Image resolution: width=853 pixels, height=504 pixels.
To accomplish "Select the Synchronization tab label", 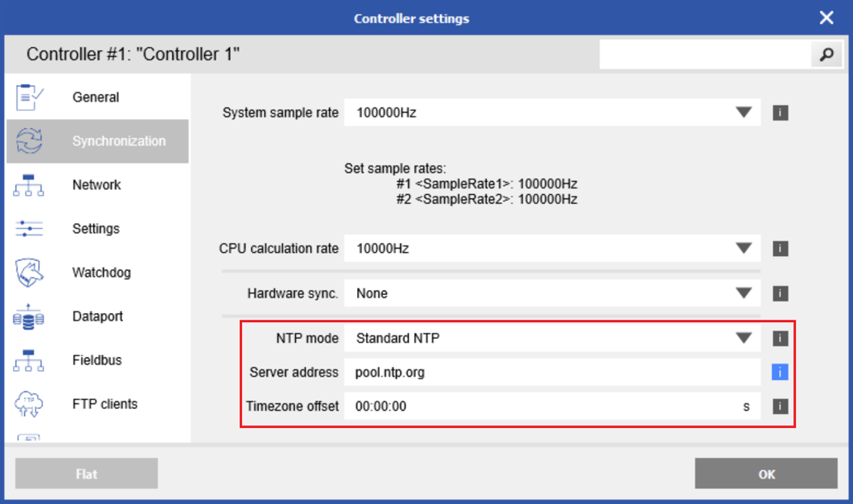I will (x=119, y=141).
